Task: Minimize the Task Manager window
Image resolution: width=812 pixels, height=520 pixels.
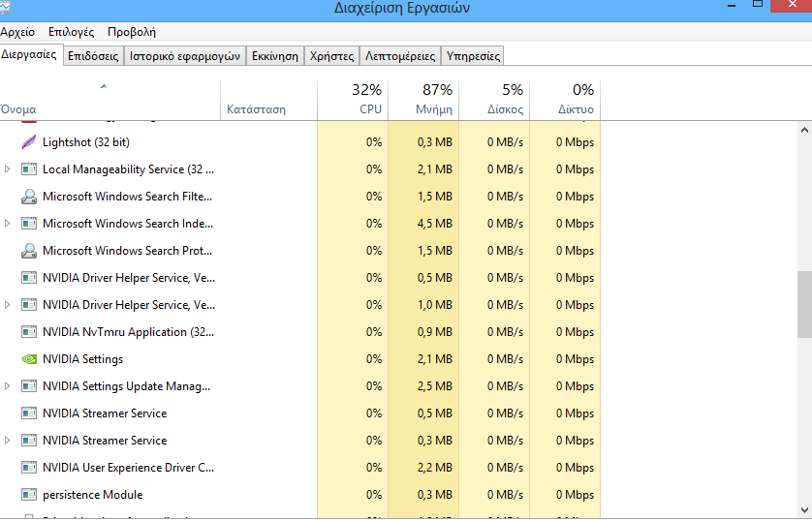Action: point(732,6)
